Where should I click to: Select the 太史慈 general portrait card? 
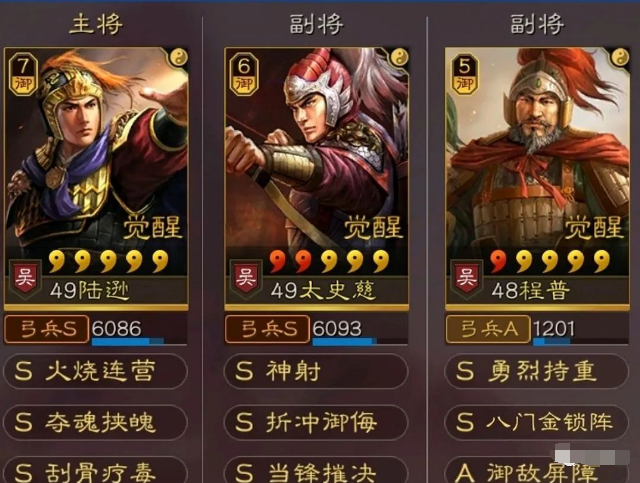click(316, 179)
